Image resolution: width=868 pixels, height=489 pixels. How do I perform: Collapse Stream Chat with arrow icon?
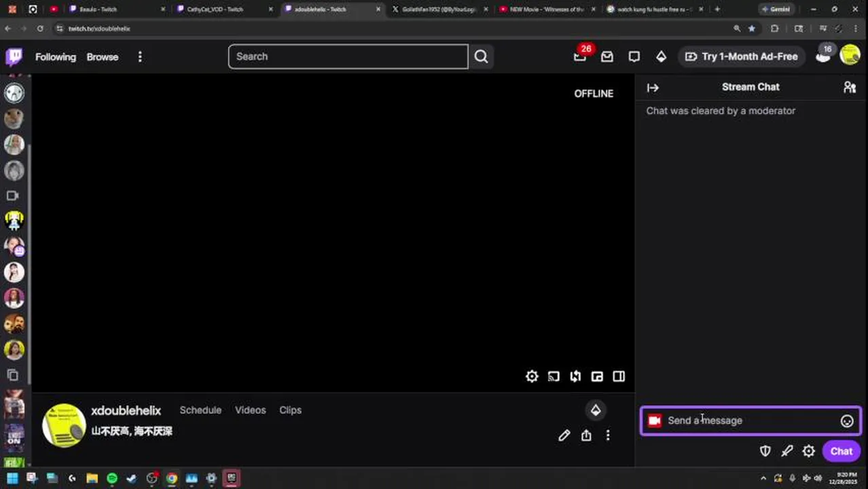(653, 88)
